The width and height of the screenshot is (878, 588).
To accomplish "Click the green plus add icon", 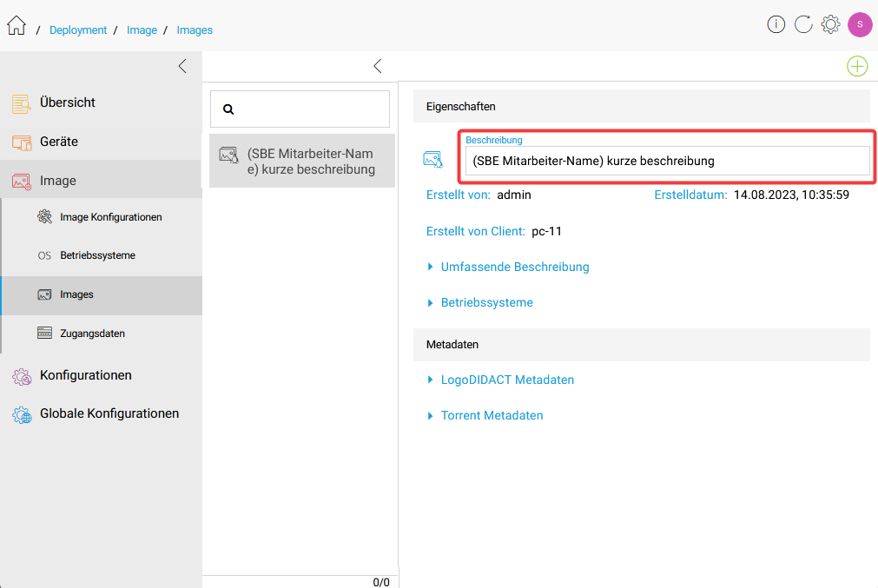I will [x=857, y=66].
